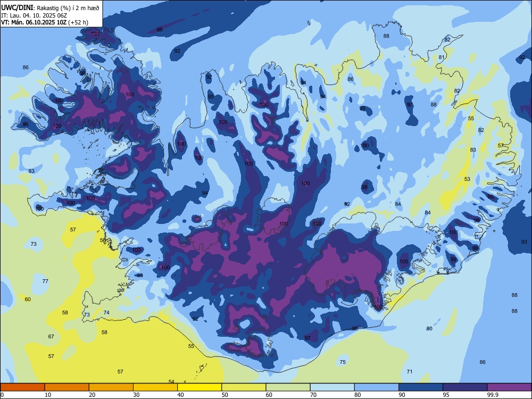The image size is (532, 399).
Task: Select the 40–50 bright yellow legend swatch
Action: [x=199, y=387]
